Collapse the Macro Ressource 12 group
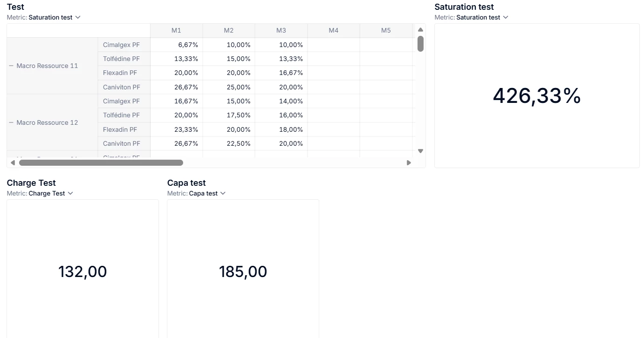This screenshot has width=644, height=338. click(x=11, y=122)
